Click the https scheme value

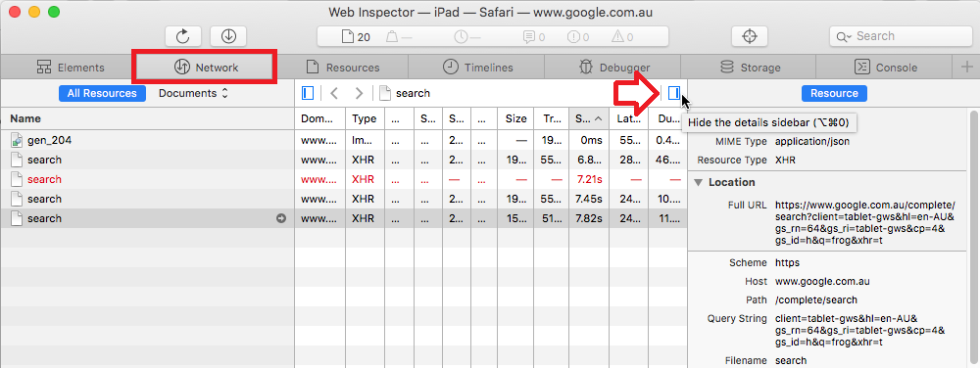pos(787,262)
